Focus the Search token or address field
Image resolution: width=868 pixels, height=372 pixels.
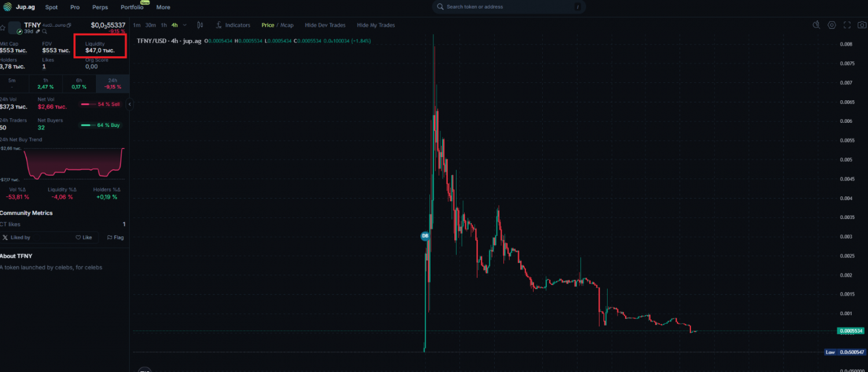point(508,7)
